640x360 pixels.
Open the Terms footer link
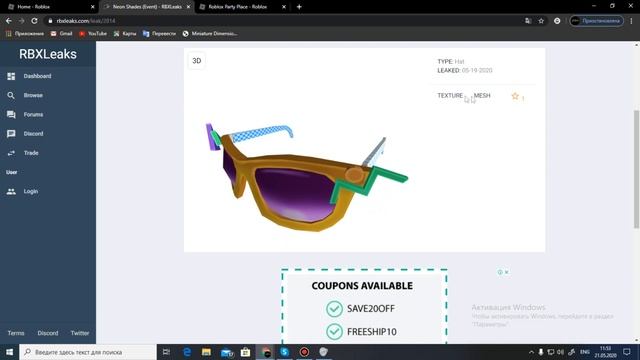click(16, 333)
